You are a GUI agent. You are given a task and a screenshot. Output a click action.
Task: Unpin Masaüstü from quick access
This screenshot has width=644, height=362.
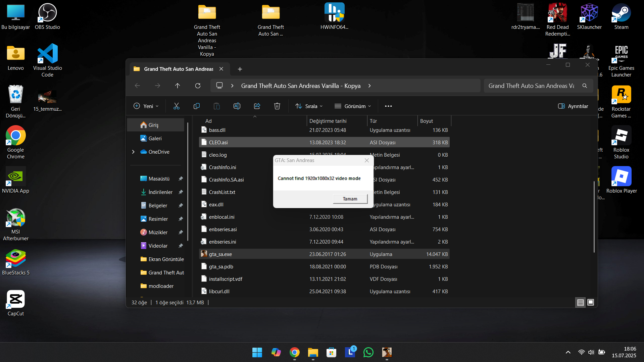coord(181,179)
